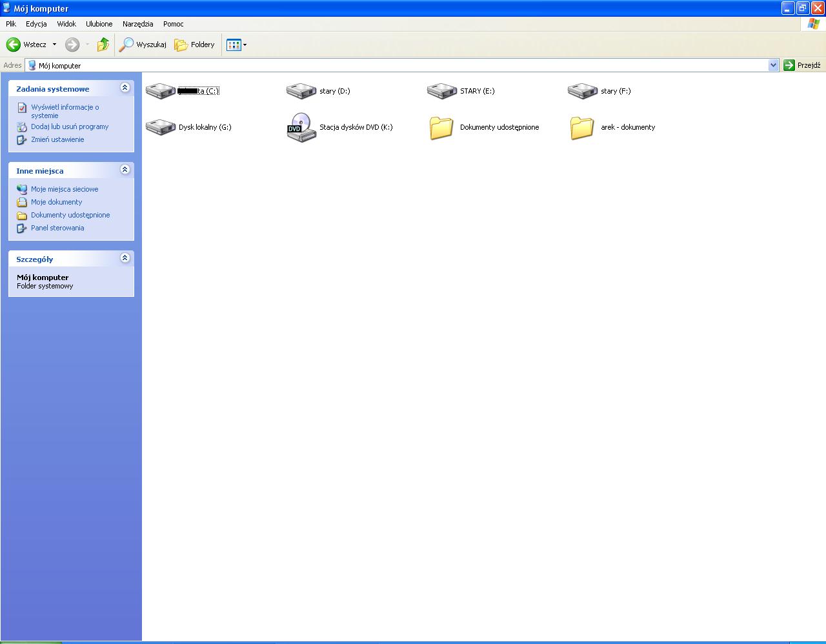
Task: Click the system information icon in sidebar
Action: click(22, 108)
